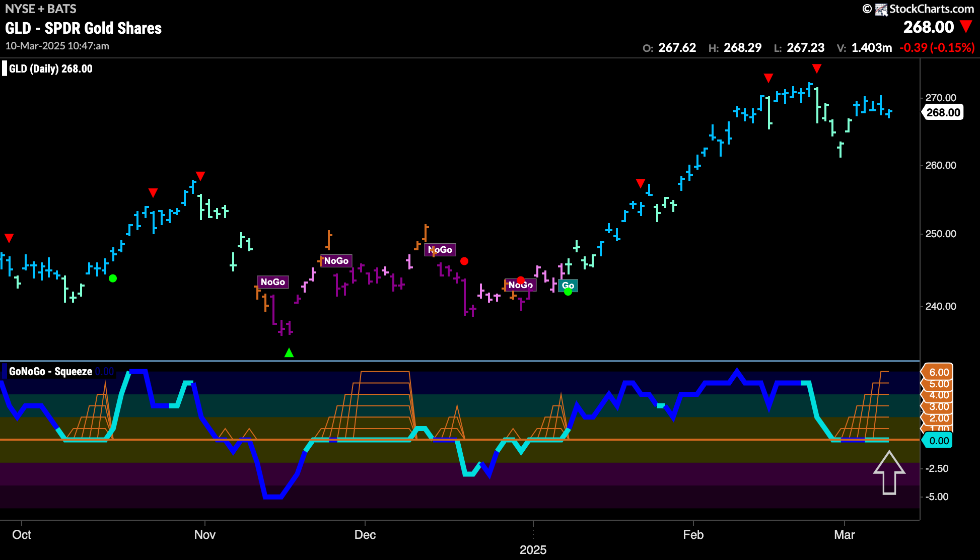Click the open value 267.62

[677, 48]
